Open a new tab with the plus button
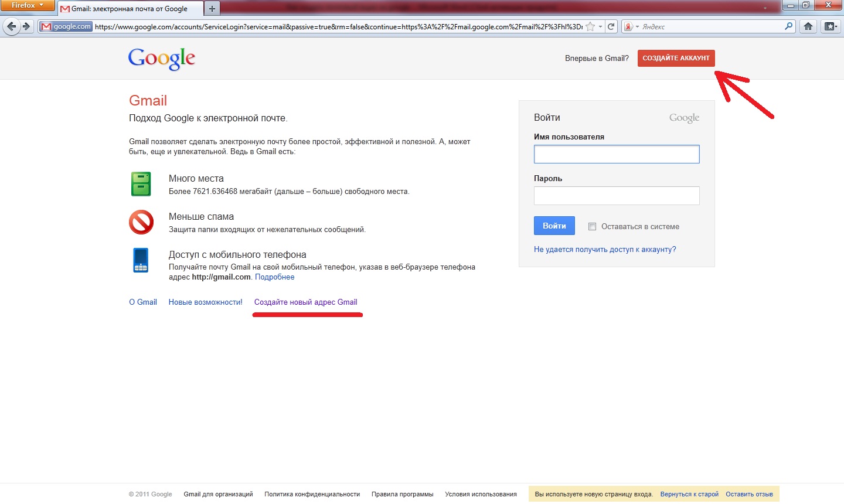Screen dimensions: 844x504 click(212, 8)
